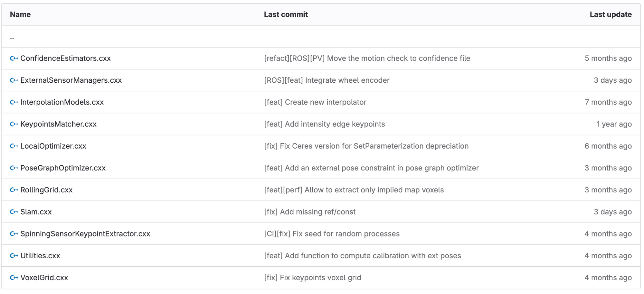Click '4 months ago' in VoxelGrid.cxx row
This screenshot has width=644, height=294.
[608, 277]
